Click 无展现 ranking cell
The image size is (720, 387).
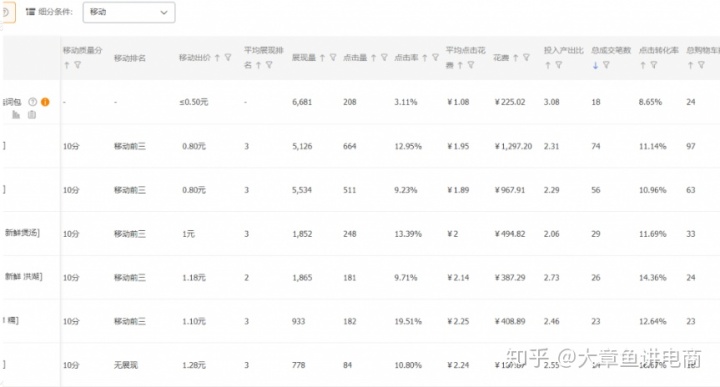tap(126, 365)
